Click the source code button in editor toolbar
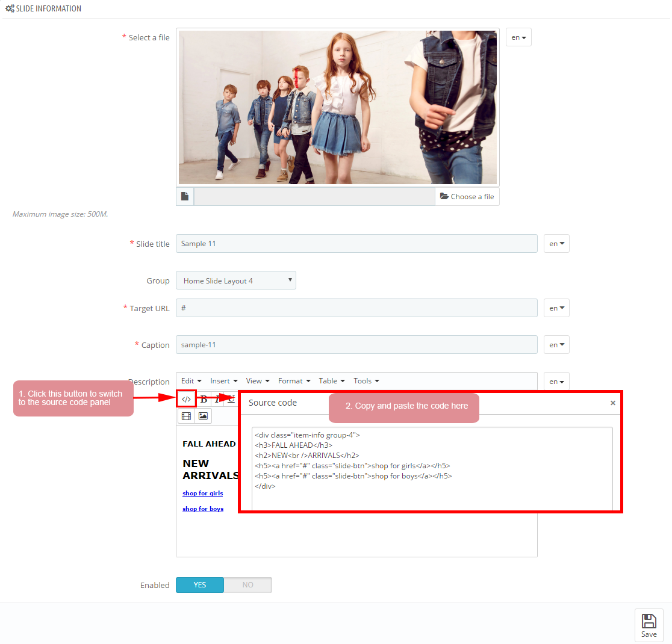672x644 pixels. point(186,399)
